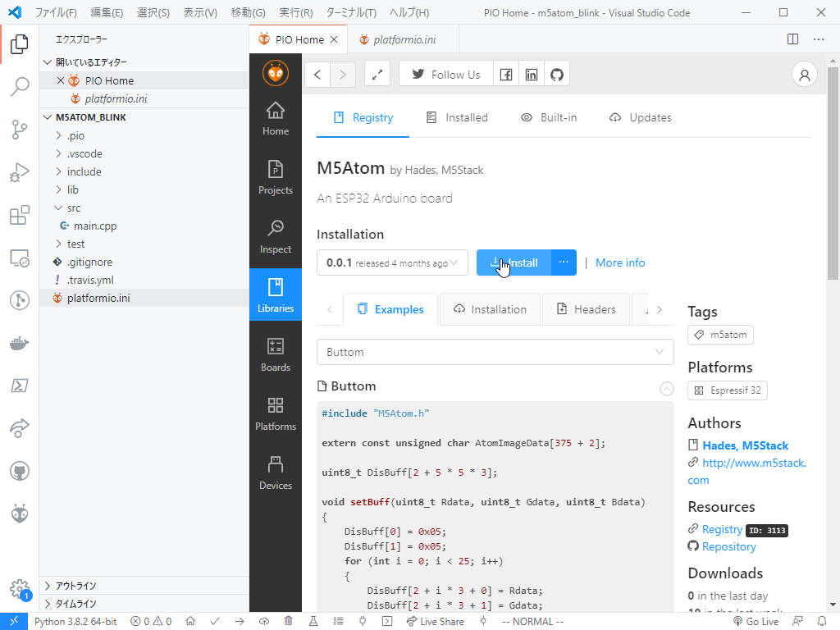Open the Extensions view icon
The height and width of the screenshot is (630, 840).
coord(20,216)
